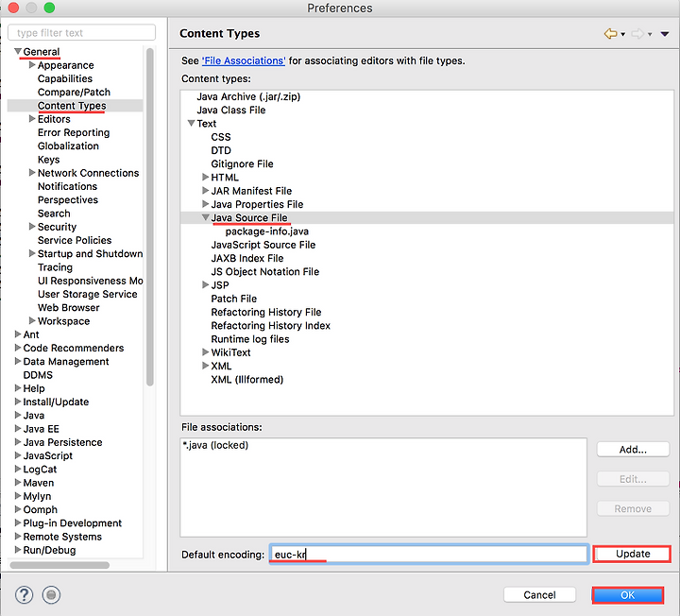Select JS Object Notation File type

[x=265, y=271]
